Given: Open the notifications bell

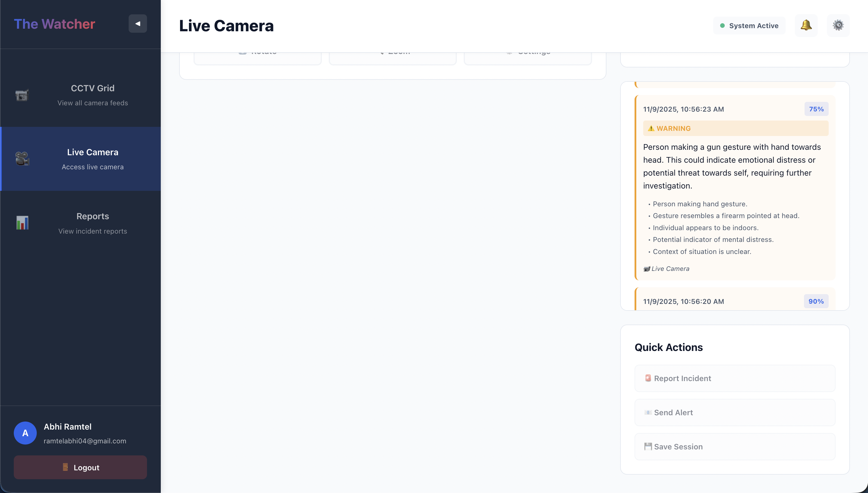Looking at the screenshot, I should (x=806, y=25).
